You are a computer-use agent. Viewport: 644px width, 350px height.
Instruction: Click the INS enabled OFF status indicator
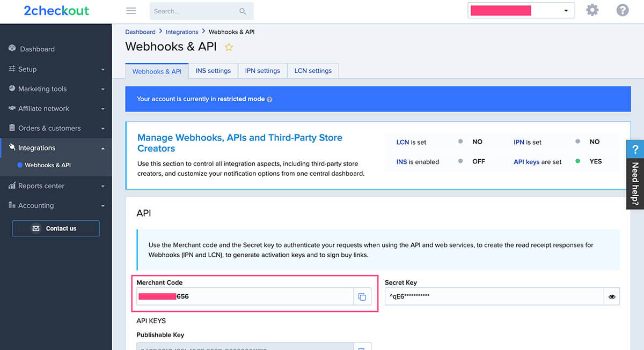[460, 161]
